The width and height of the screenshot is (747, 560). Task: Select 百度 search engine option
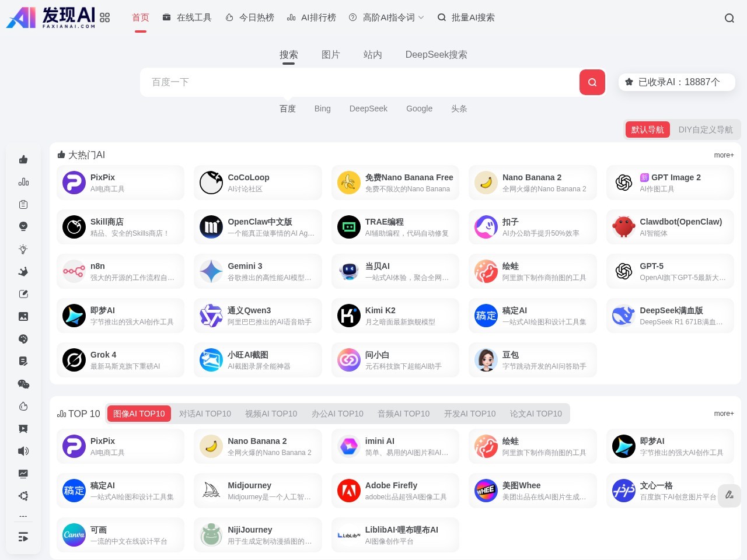coord(288,108)
